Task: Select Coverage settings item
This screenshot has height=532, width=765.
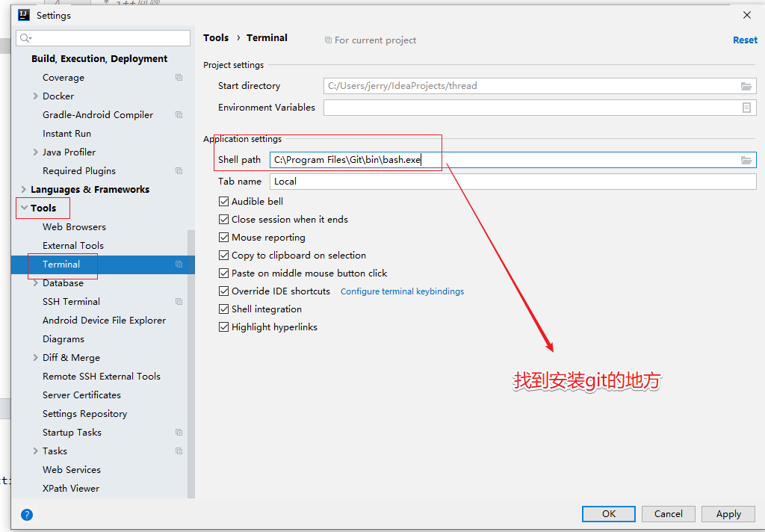Action: pyautogui.click(x=64, y=78)
